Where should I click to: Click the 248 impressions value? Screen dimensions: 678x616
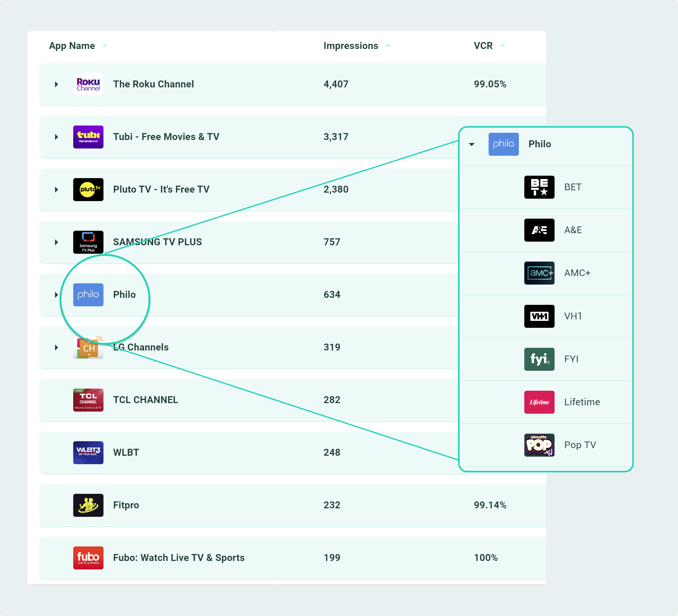(x=332, y=452)
